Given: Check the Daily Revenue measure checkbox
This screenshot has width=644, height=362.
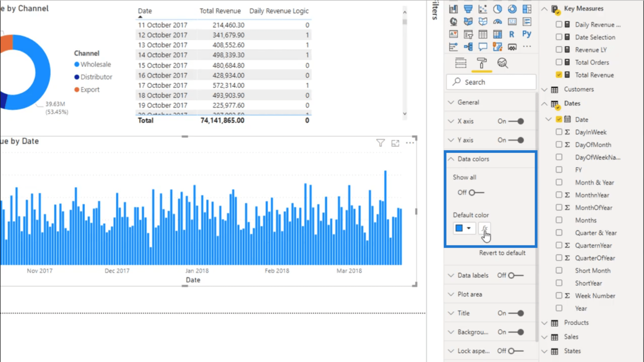Looking at the screenshot, I should tap(559, 25).
